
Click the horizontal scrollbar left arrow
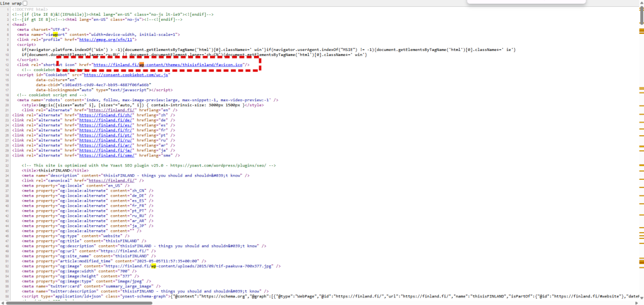point(3,303)
